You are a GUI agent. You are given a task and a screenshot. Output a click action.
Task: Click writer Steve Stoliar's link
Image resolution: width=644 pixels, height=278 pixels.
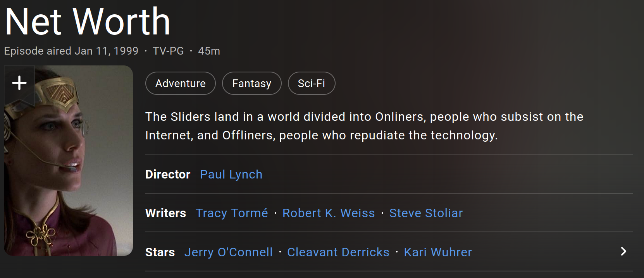click(426, 213)
